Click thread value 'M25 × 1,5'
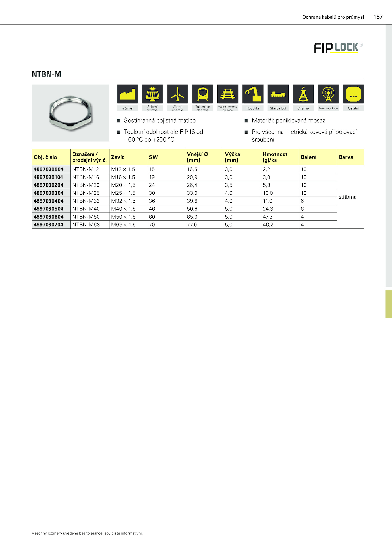Viewport: 392px width, 555px height. (x=123, y=193)
